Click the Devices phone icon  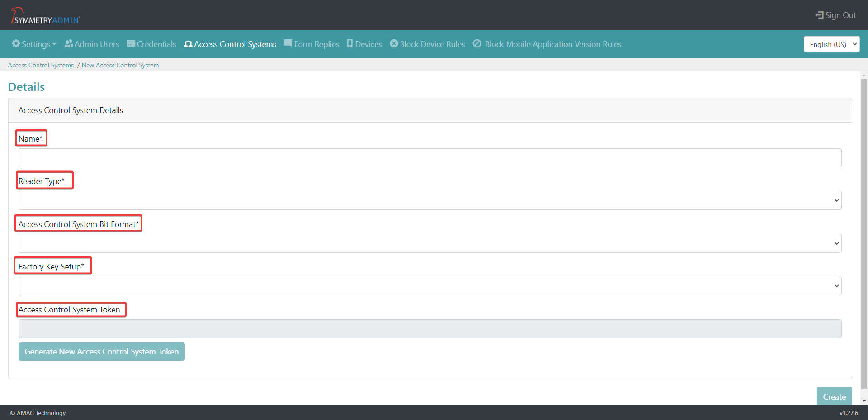coord(350,44)
